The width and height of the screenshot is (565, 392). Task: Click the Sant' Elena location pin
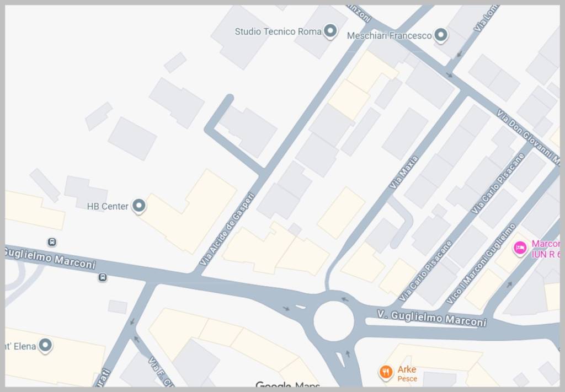tap(45, 346)
